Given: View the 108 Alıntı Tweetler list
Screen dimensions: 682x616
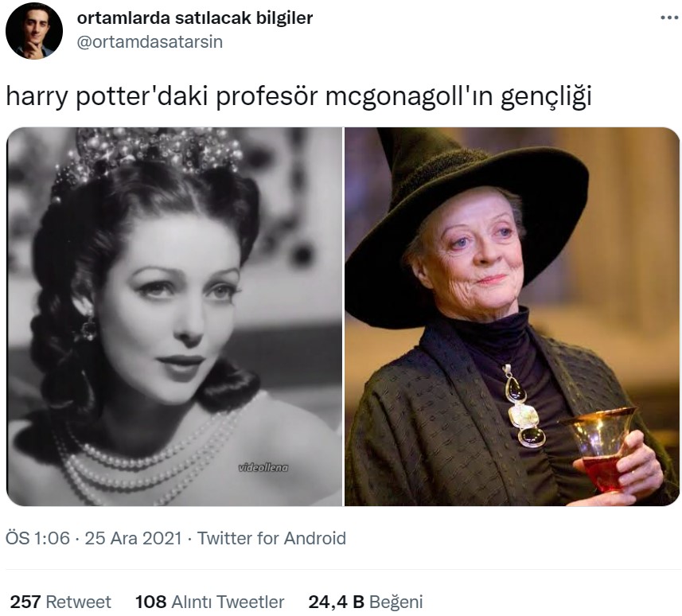Looking at the screenshot, I should pyautogui.click(x=209, y=602).
